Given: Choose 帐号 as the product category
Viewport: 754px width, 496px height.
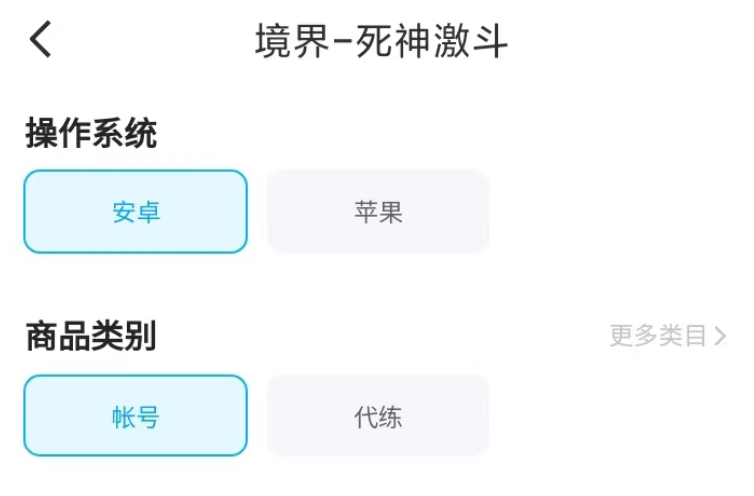Looking at the screenshot, I should tap(135, 416).
